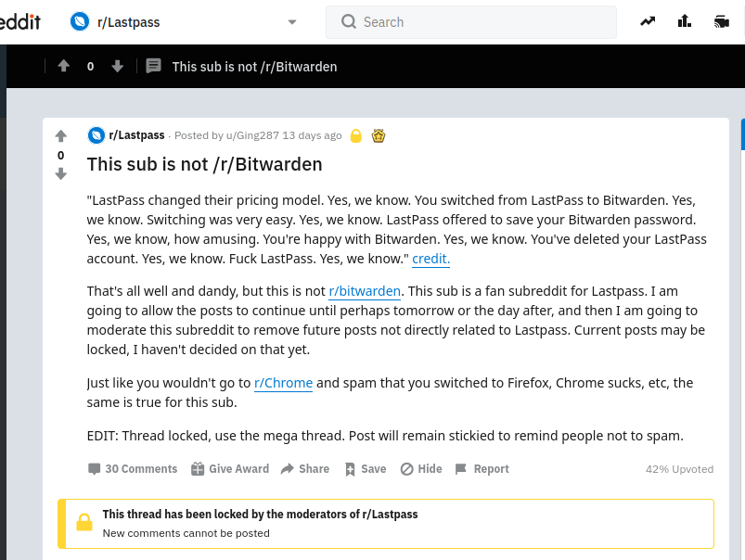
Task: Click the yellow lock icon beside post date
Action: [x=356, y=136]
